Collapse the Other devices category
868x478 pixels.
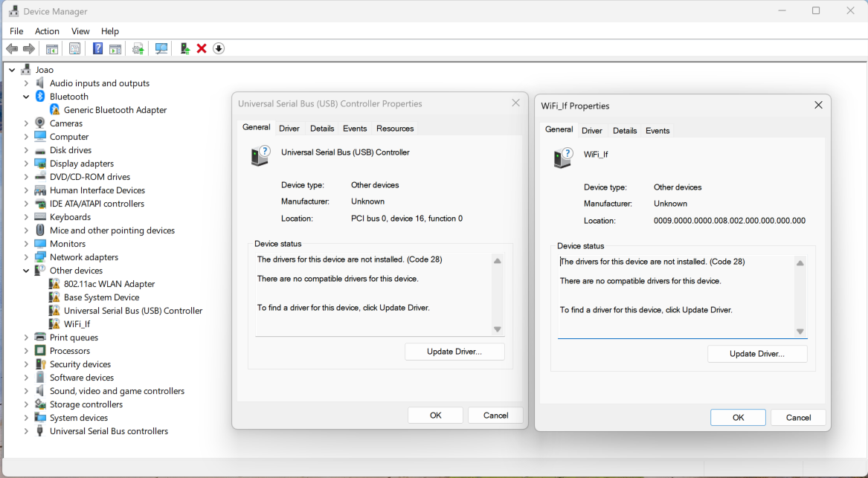pos(25,271)
